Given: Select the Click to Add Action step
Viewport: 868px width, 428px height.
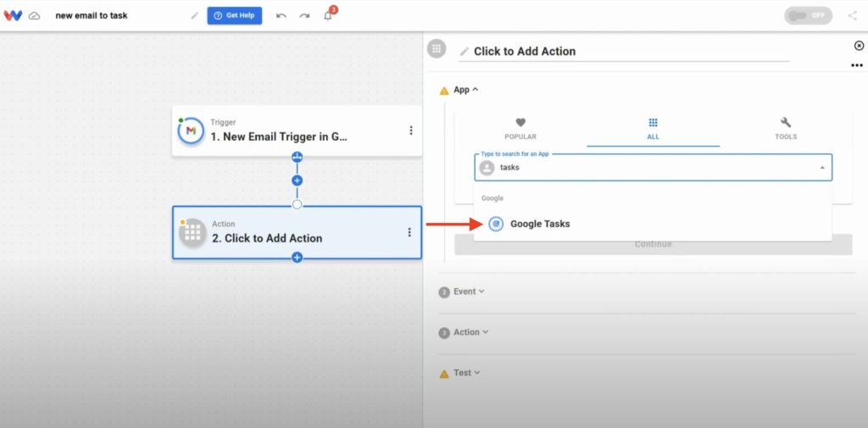Looking at the screenshot, I should tap(297, 232).
